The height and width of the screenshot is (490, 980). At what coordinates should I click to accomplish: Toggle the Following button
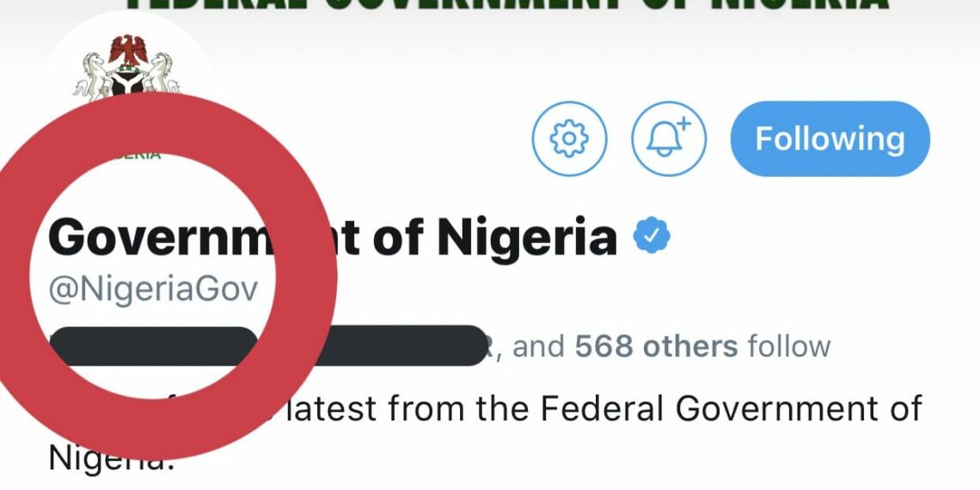pyautogui.click(x=830, y=138)
